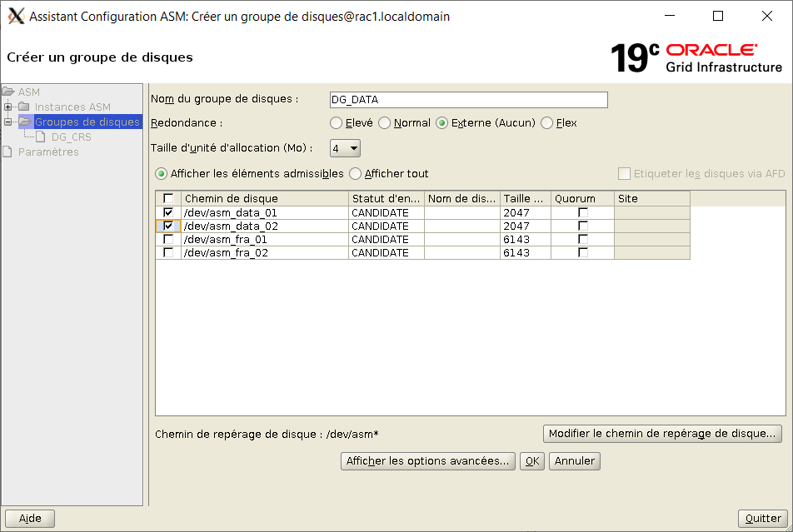Click the Taille column header

click(525, 199)
